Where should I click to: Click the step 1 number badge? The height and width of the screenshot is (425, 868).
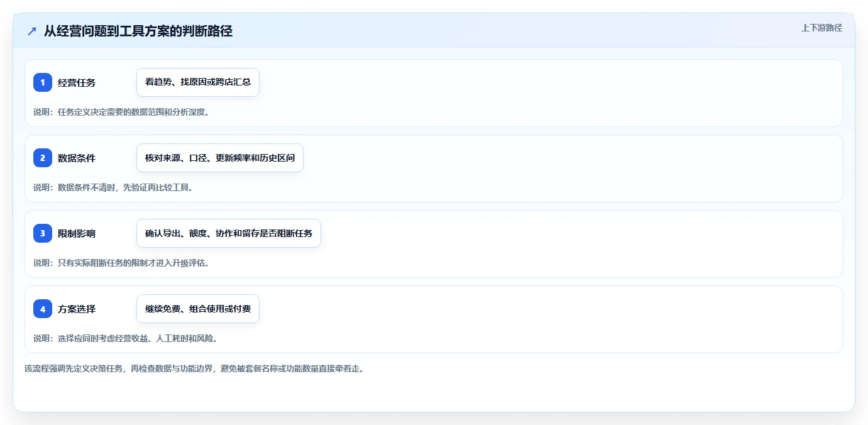[43, 82]
